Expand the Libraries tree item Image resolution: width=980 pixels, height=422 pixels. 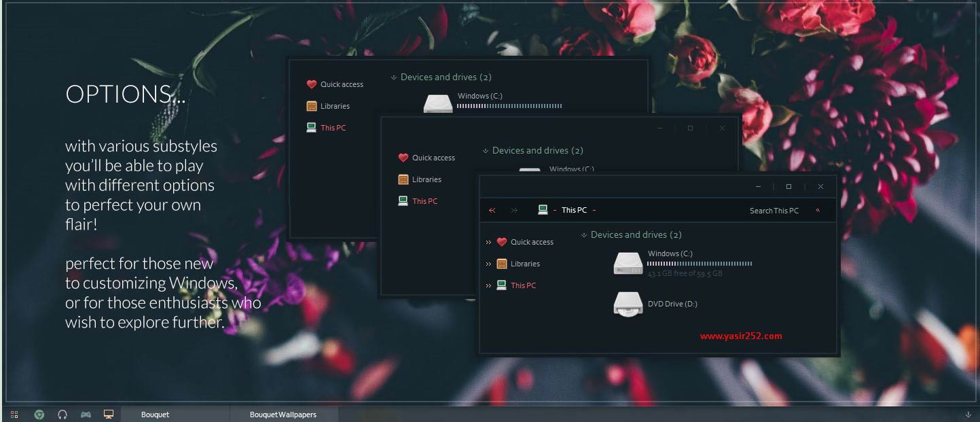coord(488,264)
